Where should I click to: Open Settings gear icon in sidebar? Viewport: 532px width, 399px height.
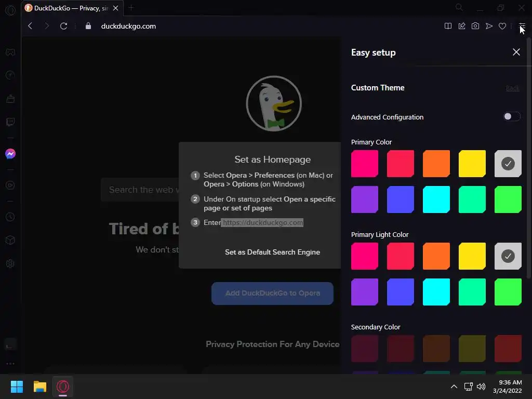click(10, 263)
